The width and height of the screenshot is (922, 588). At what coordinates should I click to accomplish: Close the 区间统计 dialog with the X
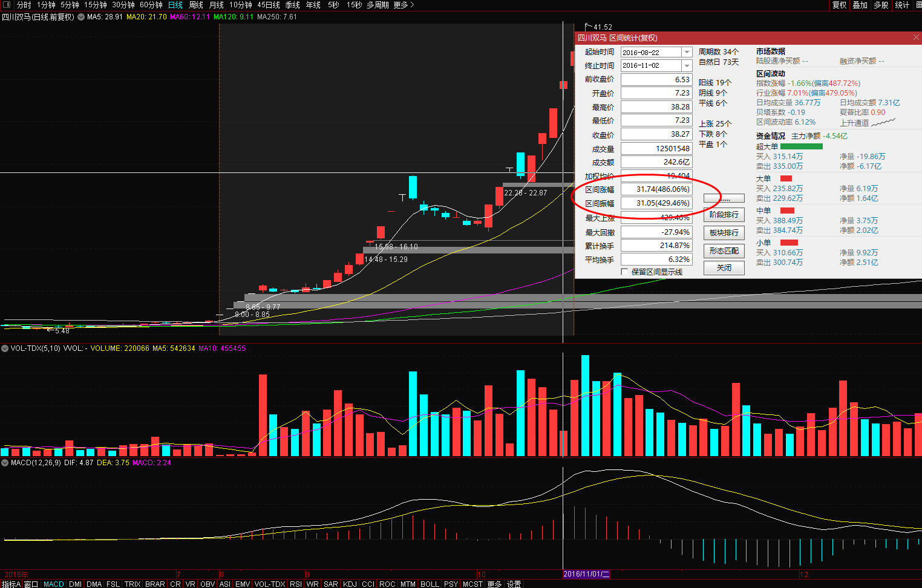click(916, 38)
